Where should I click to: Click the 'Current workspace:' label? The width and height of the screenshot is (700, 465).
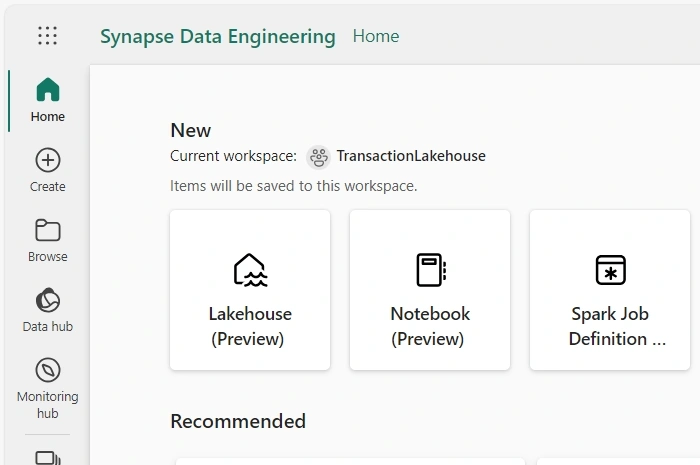(233, 156)
